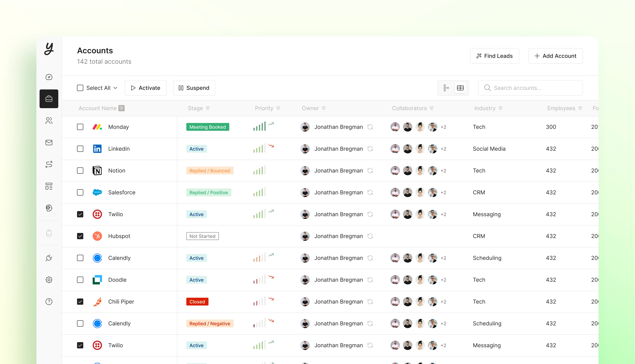Tick the Select All checkbox
Screen dimensions: 635x364
click(80, 88)
